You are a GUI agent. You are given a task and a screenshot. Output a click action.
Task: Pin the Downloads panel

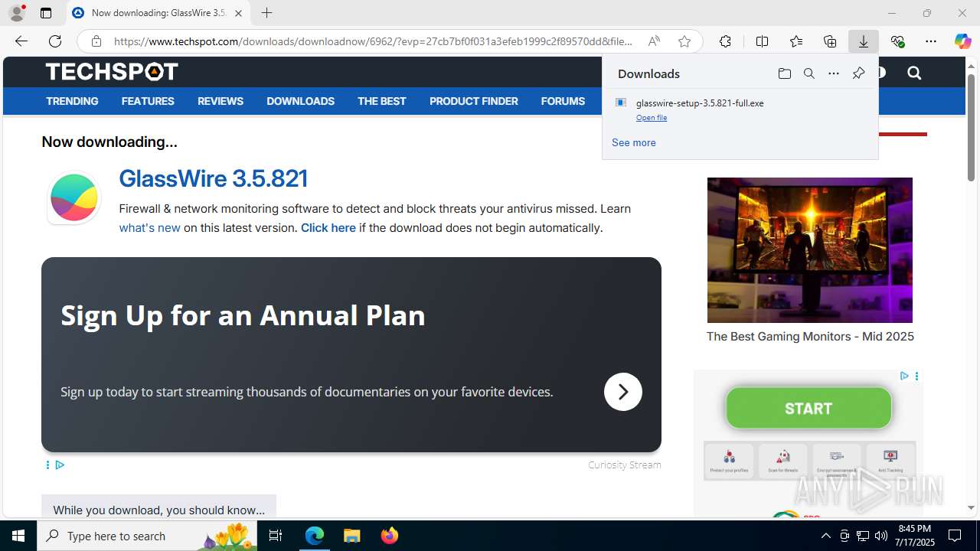pos(858,73)
